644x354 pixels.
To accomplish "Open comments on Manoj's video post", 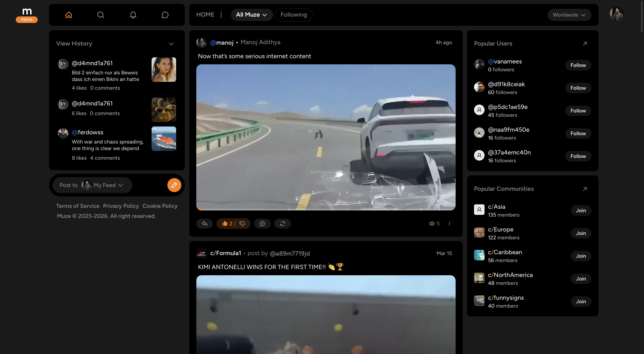I will 262,223.
